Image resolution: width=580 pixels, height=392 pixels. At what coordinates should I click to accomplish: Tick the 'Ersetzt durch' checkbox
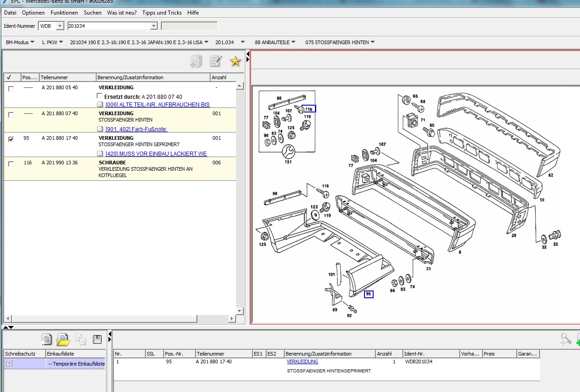(100, 97)
